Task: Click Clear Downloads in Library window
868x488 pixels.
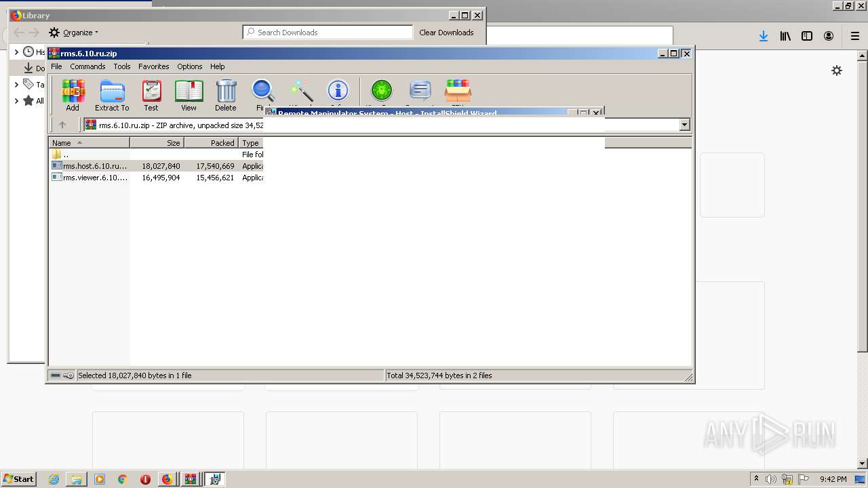Action: pos(446,33)
